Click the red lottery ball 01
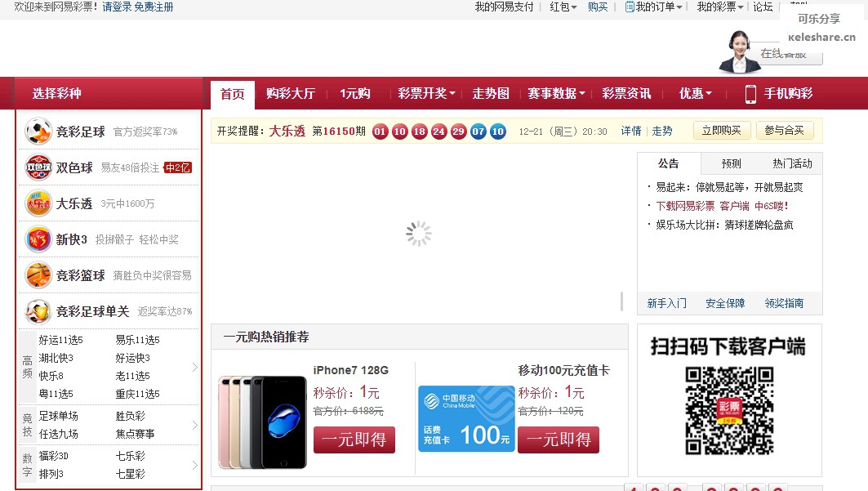868x491 pixels. click(x=380, y=132)
